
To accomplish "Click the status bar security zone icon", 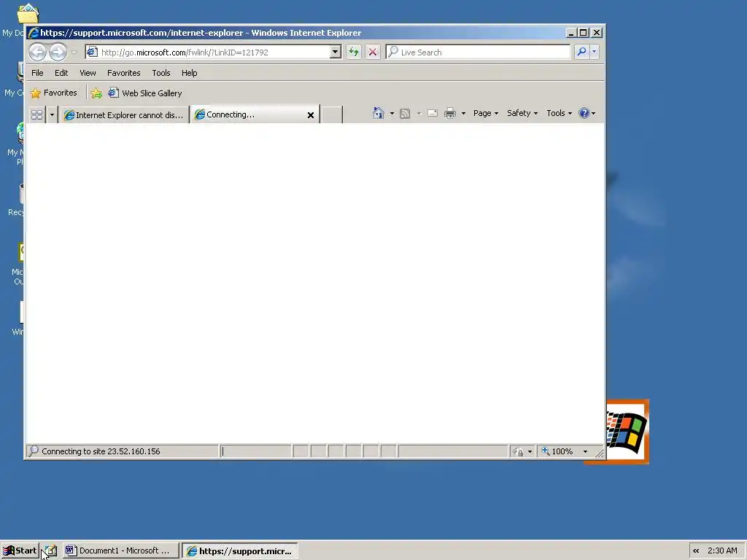I will pyautogui.click(x=519, y=451).
